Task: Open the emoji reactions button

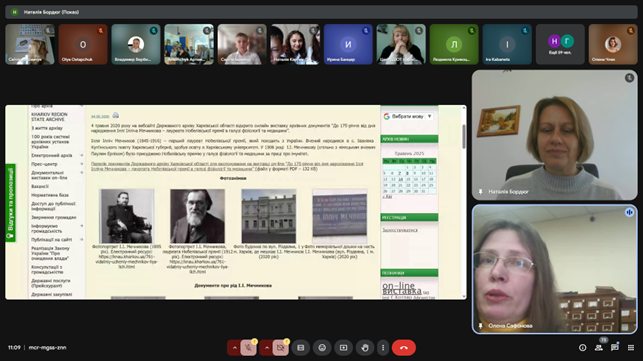Action: pos(322,348)
